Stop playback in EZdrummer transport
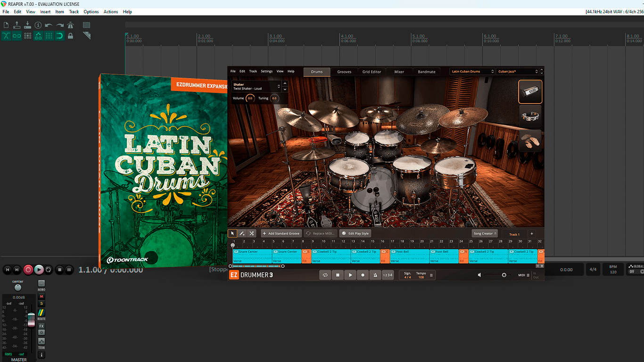This screenshot has height=362, width=644. (338, 275)
